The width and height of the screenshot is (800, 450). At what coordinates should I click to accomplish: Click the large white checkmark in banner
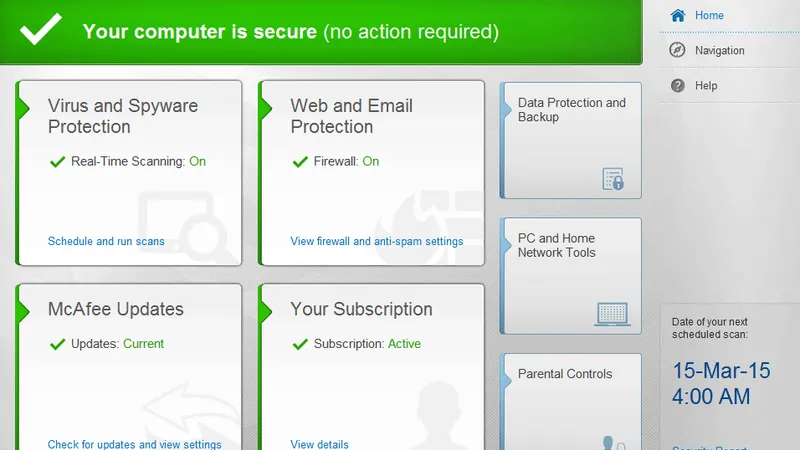42,31
